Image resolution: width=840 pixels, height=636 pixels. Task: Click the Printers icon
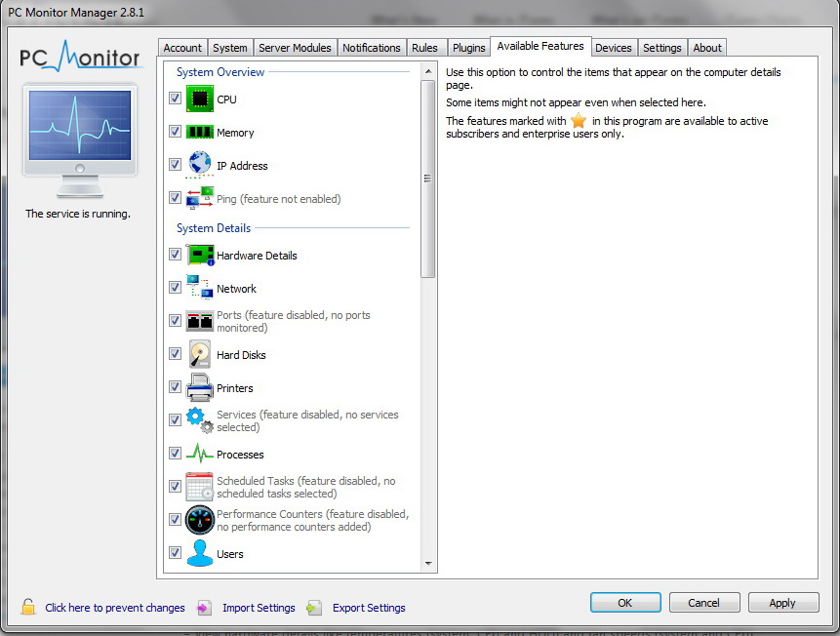click(x=200, y=387)
